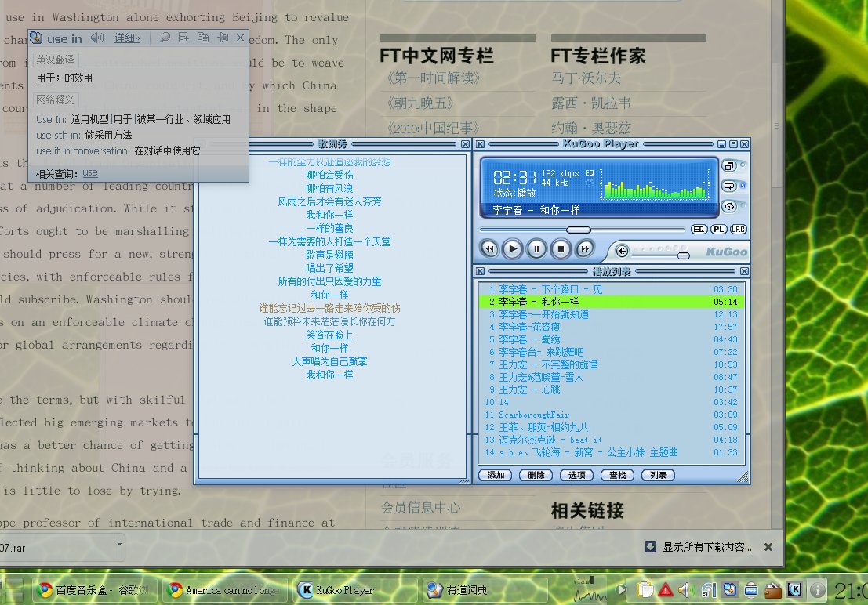Open columnist 露西·凯拉韦 link

(x=591, y=103)
